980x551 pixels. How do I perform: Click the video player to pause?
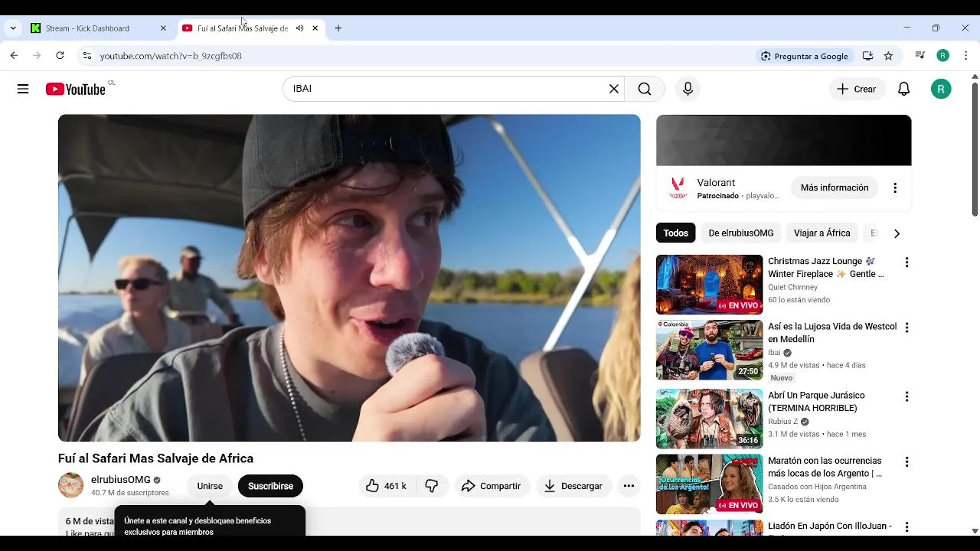click(349, 278)
